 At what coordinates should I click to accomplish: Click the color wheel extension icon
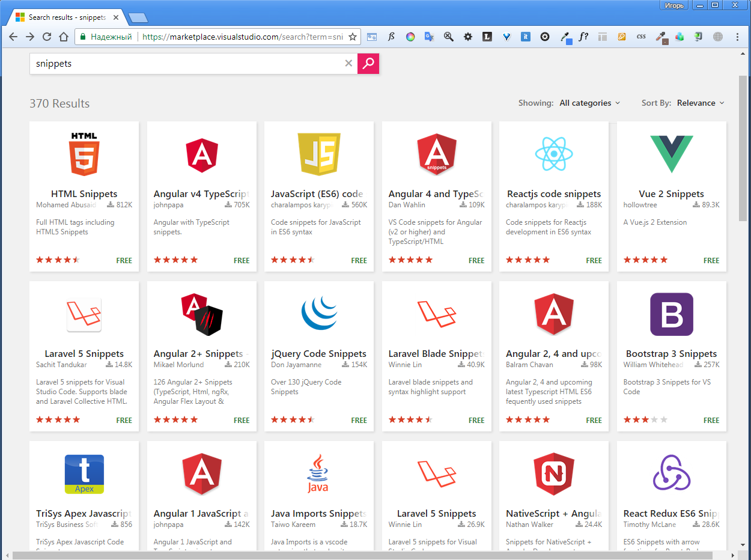pos(410,37)
